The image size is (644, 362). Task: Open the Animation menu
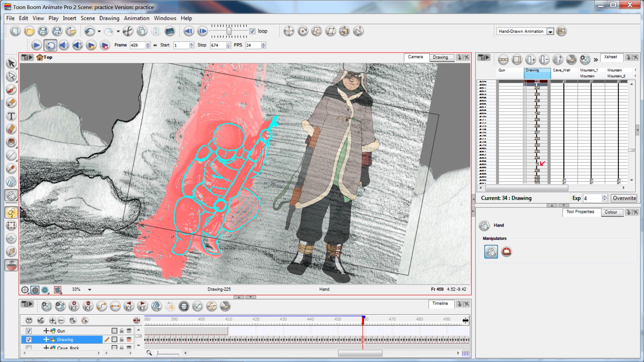[137, 18]
